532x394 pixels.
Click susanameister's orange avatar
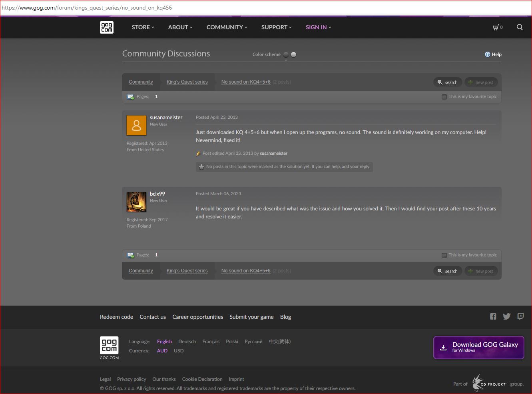click(x=136, y=125)
